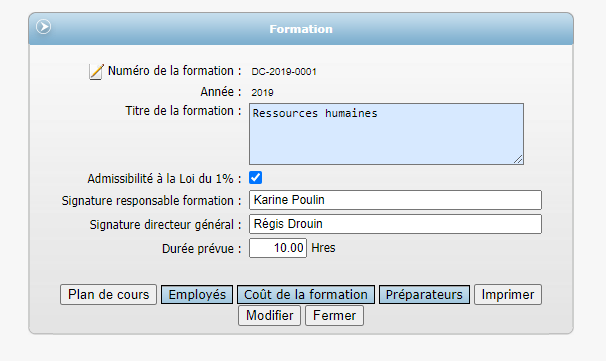
Task: Click the circular arrow icon in Formation header
Action: click(x=43, y=27)
